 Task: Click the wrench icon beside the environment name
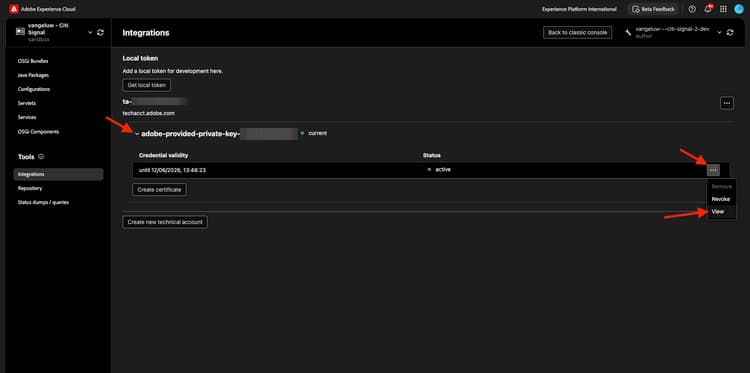pos(629,33)
